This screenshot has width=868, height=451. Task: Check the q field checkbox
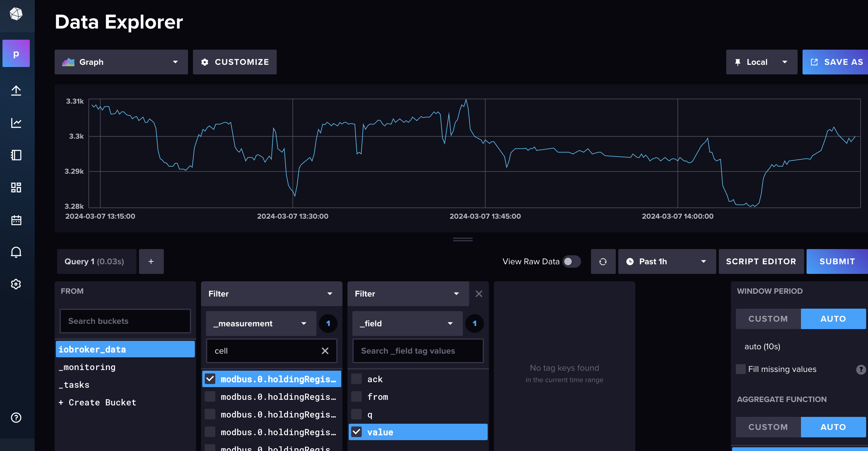(x=356, y=414)
